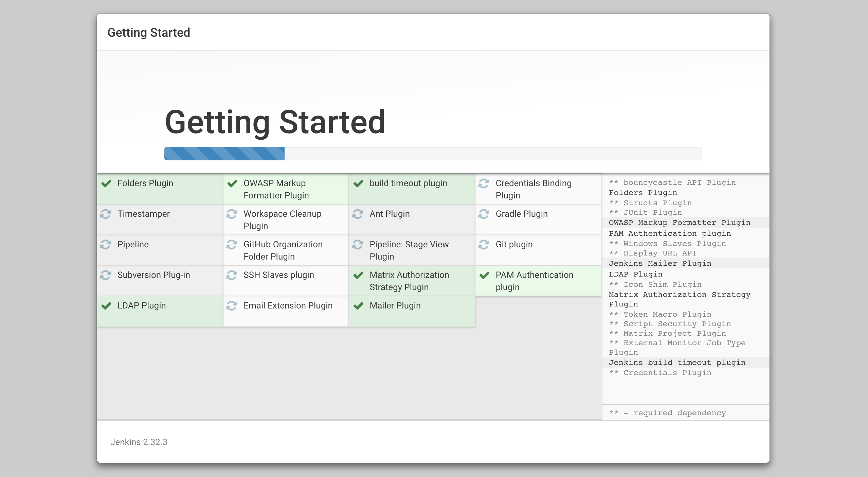Click 'OWASP Markup Formatter Plugin' log entry
This screenshot has width=868, height=477.
click(680, 223)
